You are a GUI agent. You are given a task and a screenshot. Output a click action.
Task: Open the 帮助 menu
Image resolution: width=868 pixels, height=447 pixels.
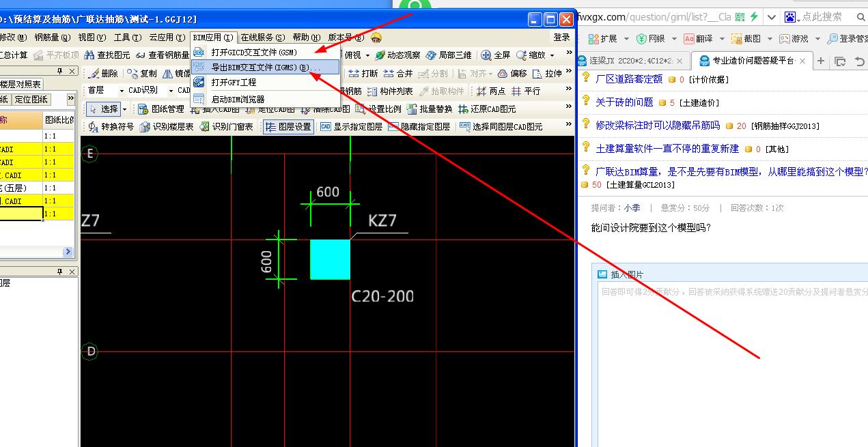[x=306, y=38]
